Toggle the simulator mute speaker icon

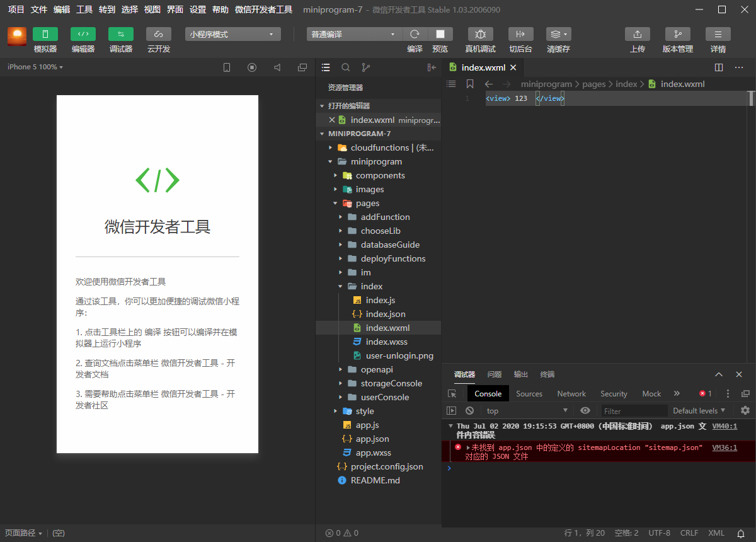[277, 67]
